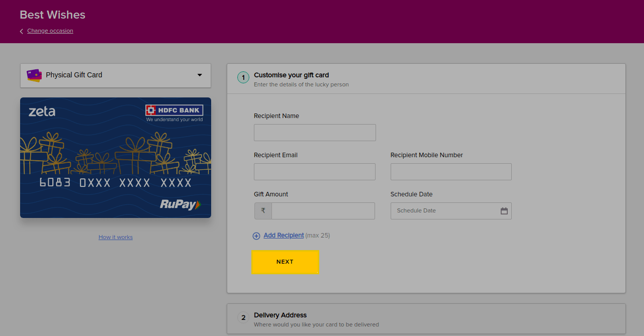The image size is (644, 336).
Task: Click the step 2 circle badge
Action: click(x=243, y=317)
